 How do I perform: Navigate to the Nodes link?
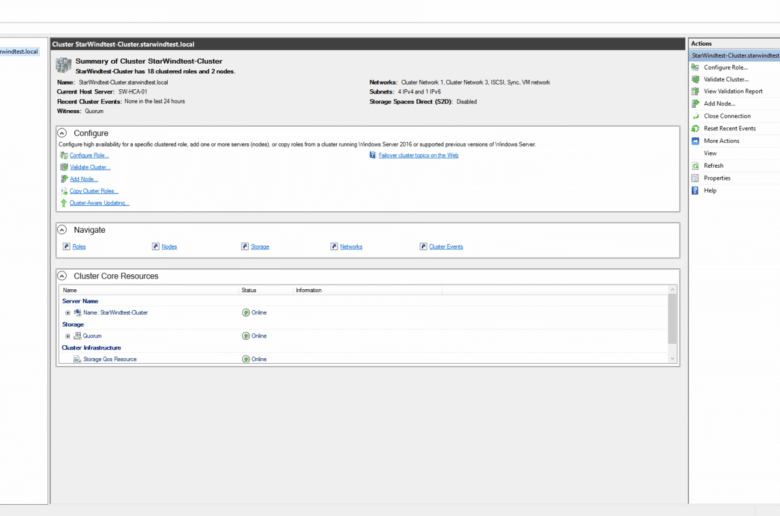tap(169, 247)
